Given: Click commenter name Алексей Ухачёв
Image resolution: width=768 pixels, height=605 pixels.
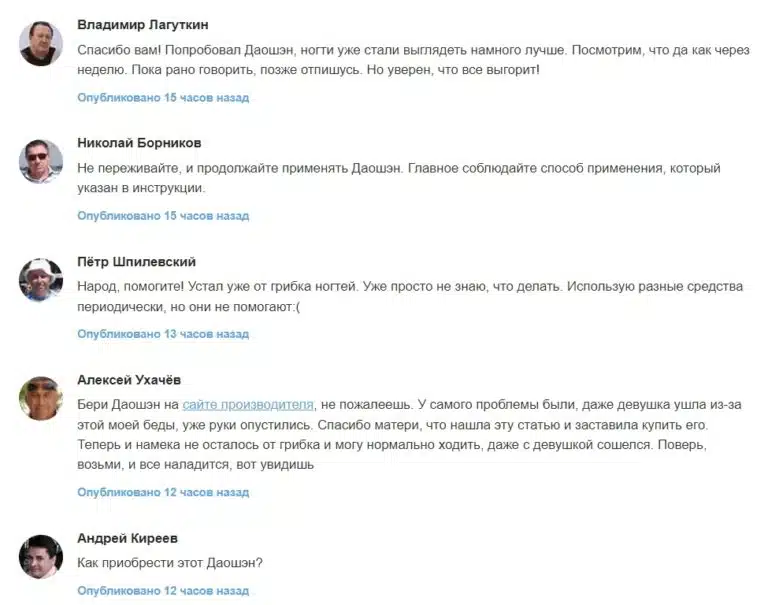Looking at the screenshot, I should click(129, 380).
